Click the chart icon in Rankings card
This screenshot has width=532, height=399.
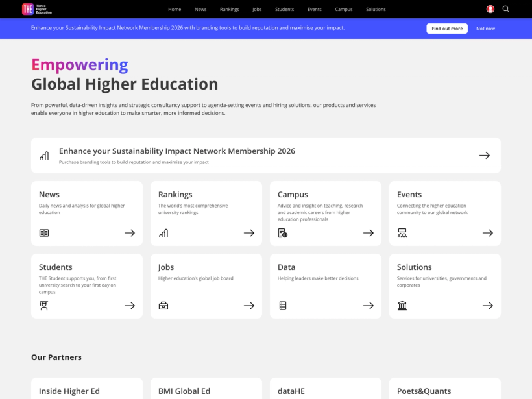(163, 233)
